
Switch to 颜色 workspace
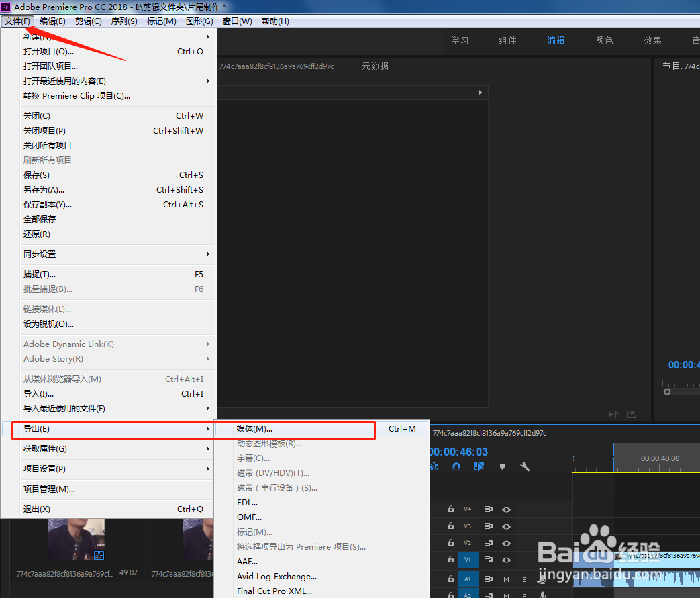604,41
